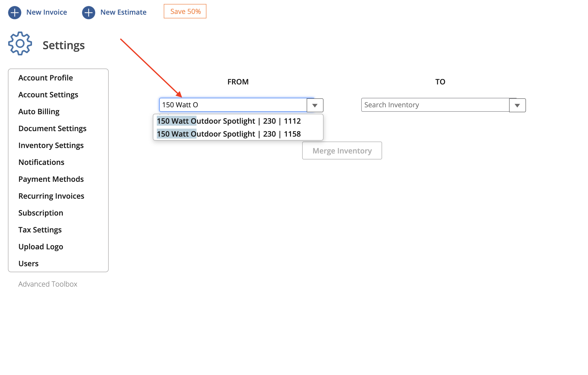Click the New Invoice text link
The image size is (588, 375).
(47, 12)
